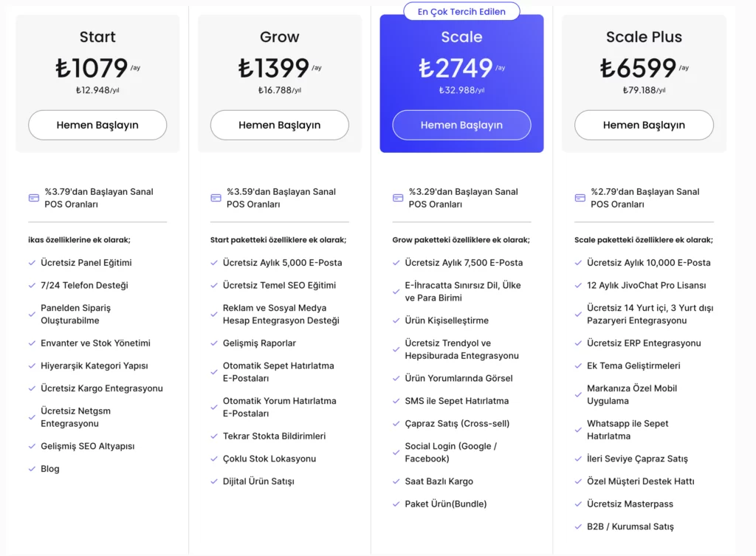Viewport: 756px width, 556px height.
Task: Click the card icon beside %3.79 POS rate
Action: click(34, 198)
